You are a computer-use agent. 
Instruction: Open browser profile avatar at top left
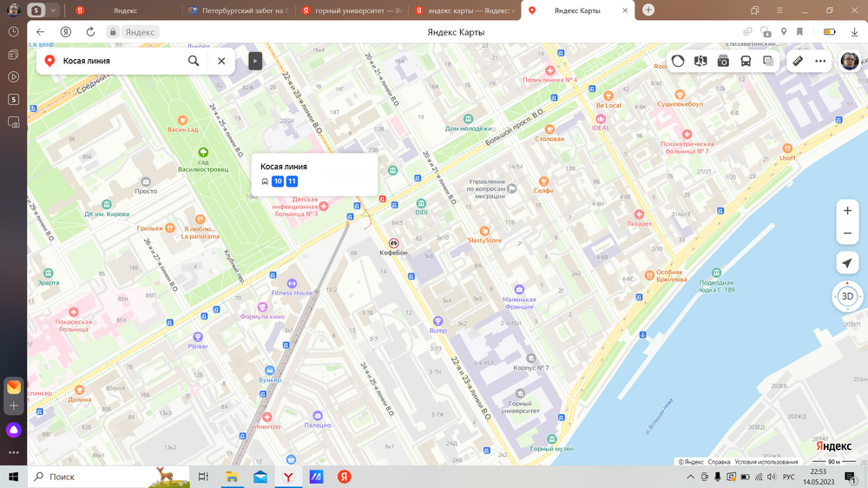[x=14, y=10]
